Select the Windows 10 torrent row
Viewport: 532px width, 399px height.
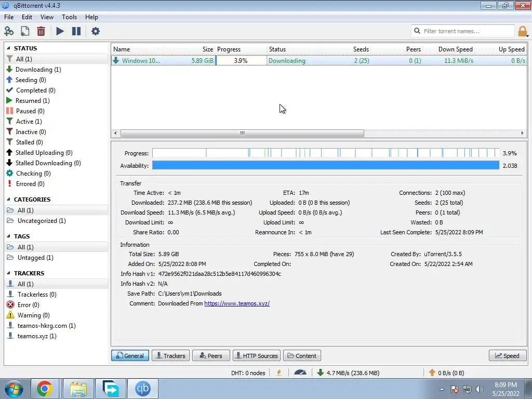319,60
